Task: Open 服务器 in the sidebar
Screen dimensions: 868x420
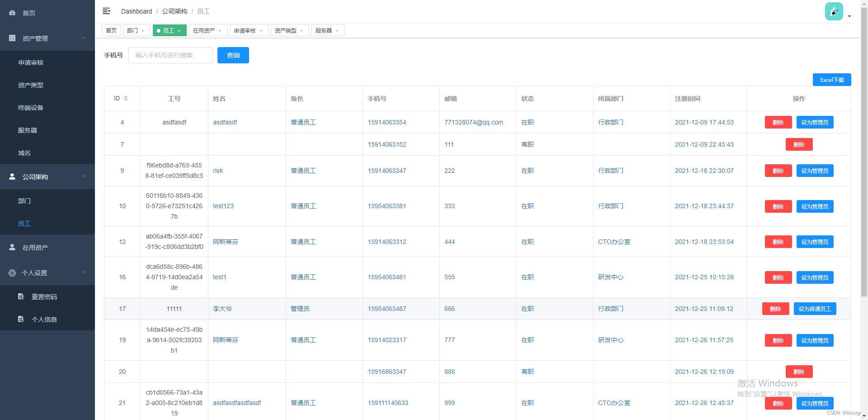Action: (x=47, y=130)
